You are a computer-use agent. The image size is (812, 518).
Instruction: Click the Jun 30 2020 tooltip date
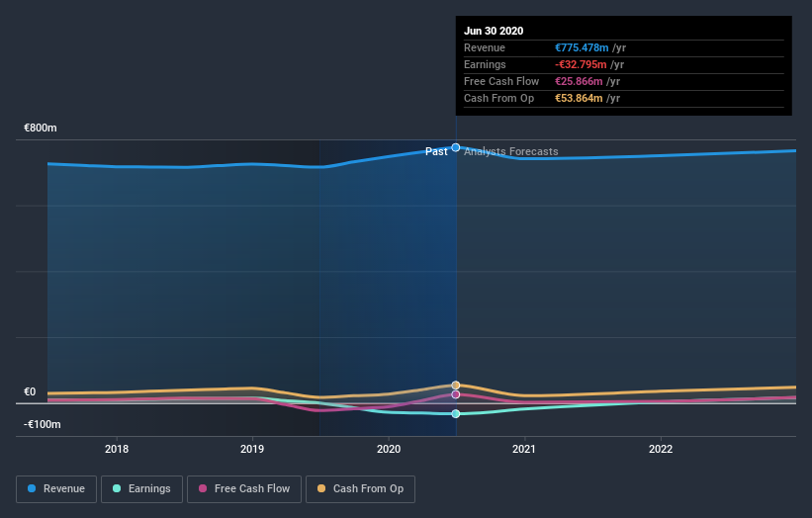(494, 31)
